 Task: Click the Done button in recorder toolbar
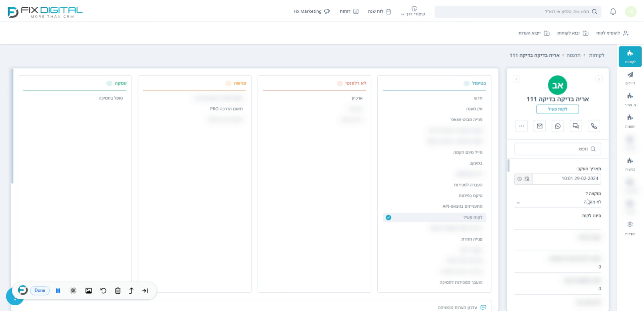tap(40, 291)
